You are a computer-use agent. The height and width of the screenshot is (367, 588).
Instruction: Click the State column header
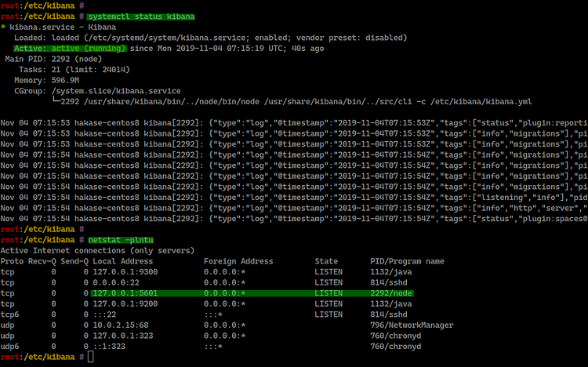click(327, 261)
